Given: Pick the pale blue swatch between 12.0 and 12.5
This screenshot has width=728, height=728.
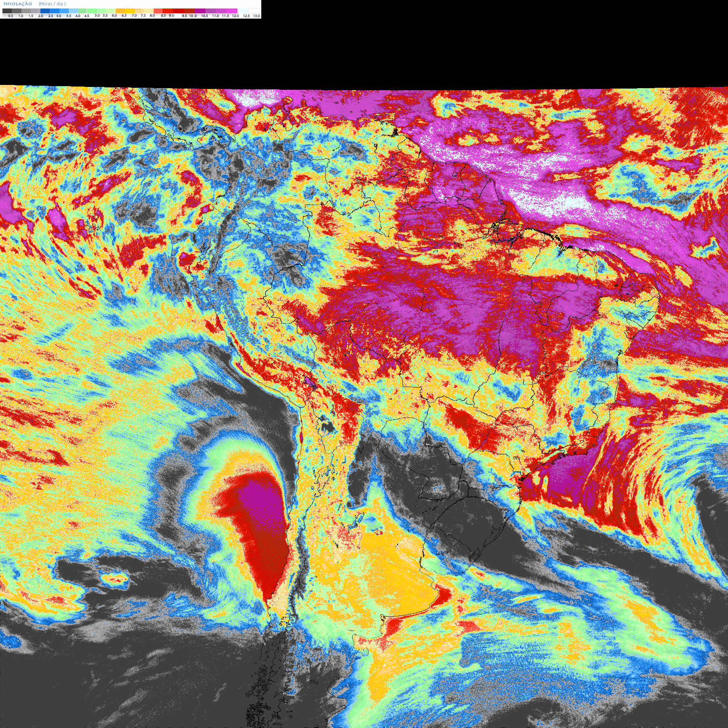Looking at the screenshot, I should (x=243, y=11).
